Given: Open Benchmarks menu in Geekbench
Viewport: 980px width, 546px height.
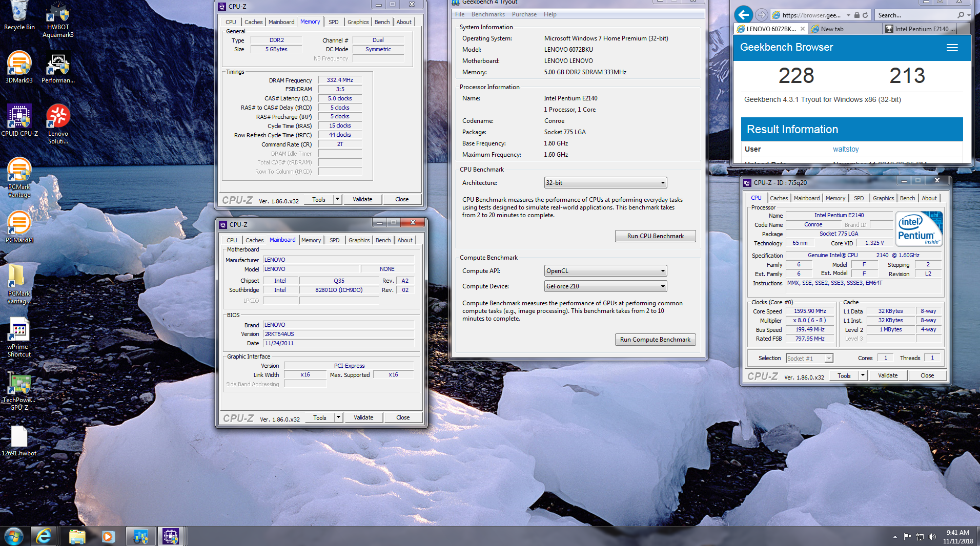Looking at the screenshot, I should (x=488, y=14).
